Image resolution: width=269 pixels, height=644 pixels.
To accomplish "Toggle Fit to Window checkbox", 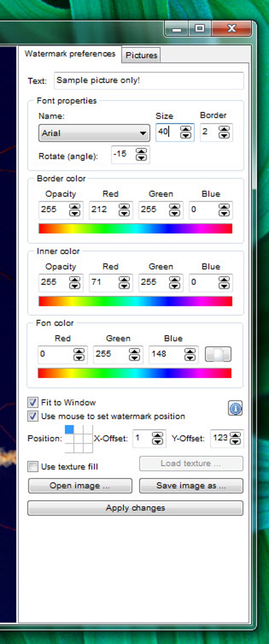I will click(x=33, y=402).
